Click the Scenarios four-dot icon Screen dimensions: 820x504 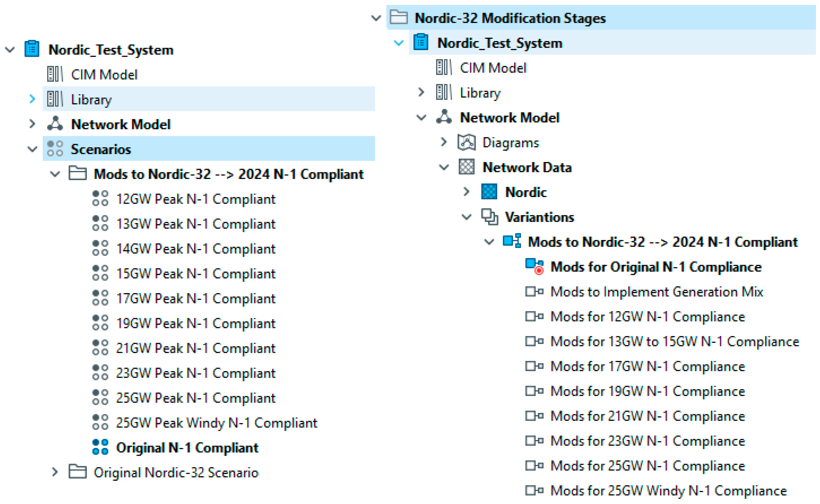click(x=55, y=149)
